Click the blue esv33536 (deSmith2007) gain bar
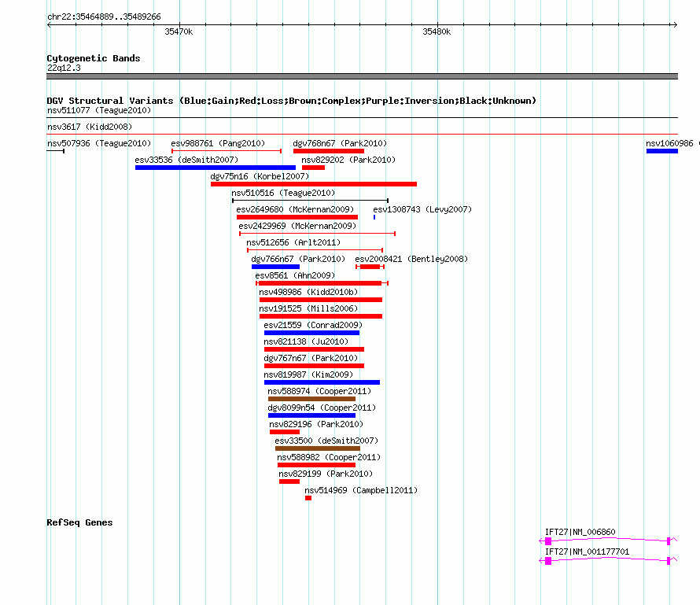 point(216,168)
